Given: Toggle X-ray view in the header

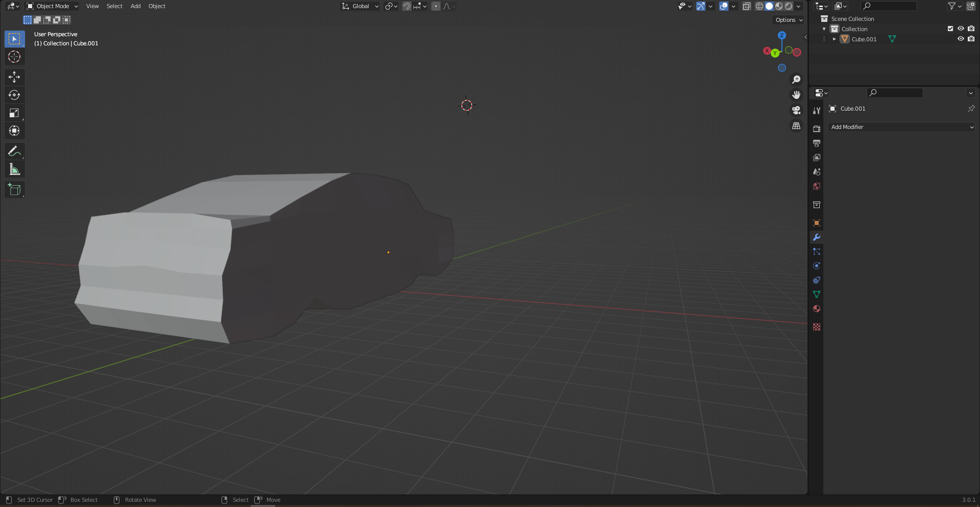Looking at the screenshot, I should coord(747,6).
